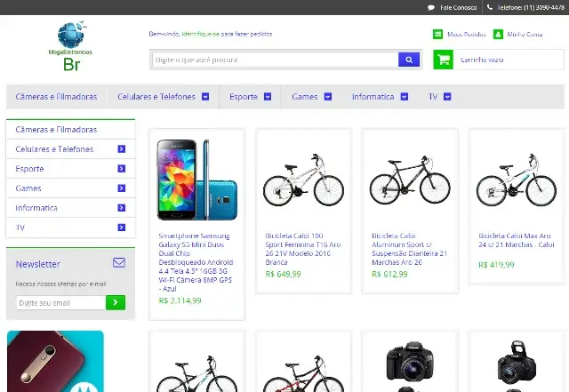Click the blue magnifier search button
Image resolution: width=569 pixels, height=392 pixels.
point(409,60)
